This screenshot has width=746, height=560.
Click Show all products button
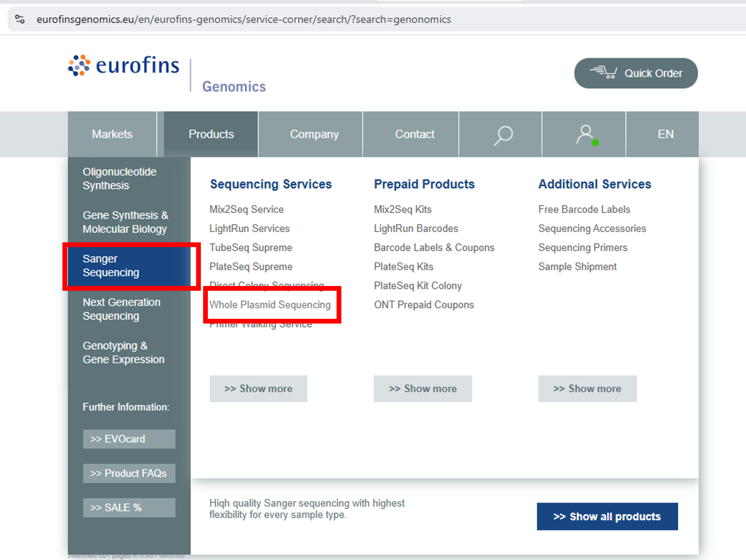tap(607, 517)
